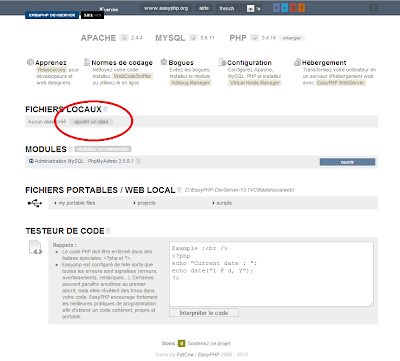Open the MySQL configuration icon
The height and width of the screenshot is (361, 400).
[193, 38]
